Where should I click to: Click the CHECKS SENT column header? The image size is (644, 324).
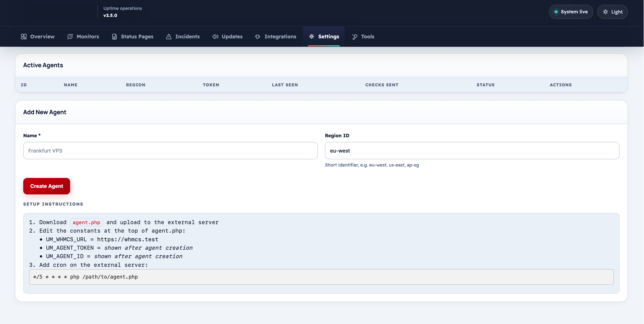pos(382,85)
